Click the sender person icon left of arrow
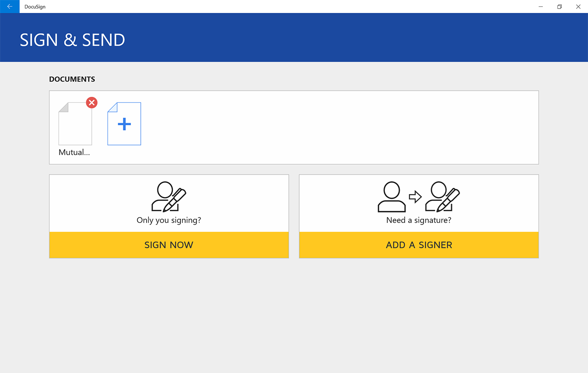Screen dimensions: 588x373 coord(391,197)
